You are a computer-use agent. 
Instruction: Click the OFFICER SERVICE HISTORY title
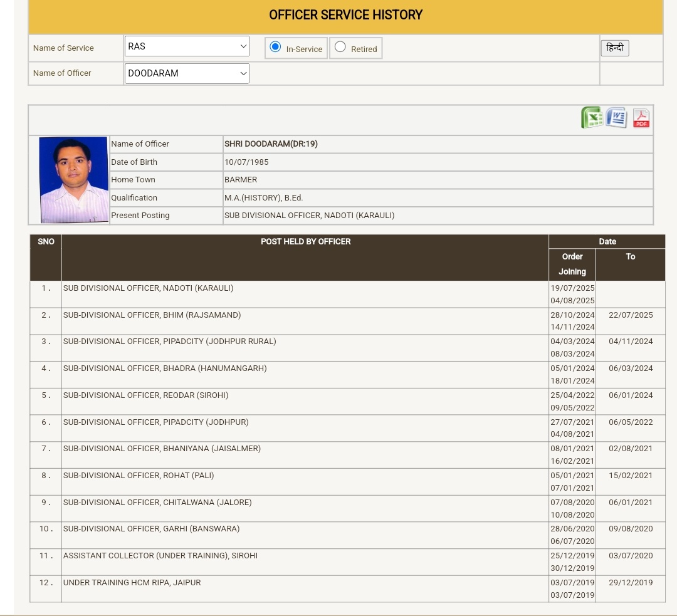coord(345,15)
